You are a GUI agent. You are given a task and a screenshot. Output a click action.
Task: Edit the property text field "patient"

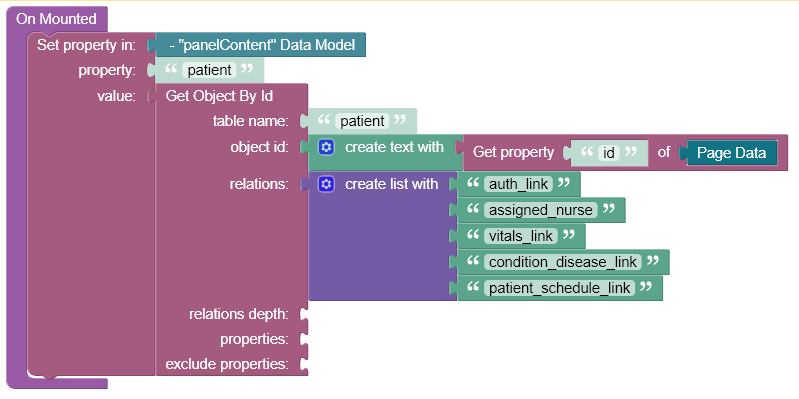209,70
